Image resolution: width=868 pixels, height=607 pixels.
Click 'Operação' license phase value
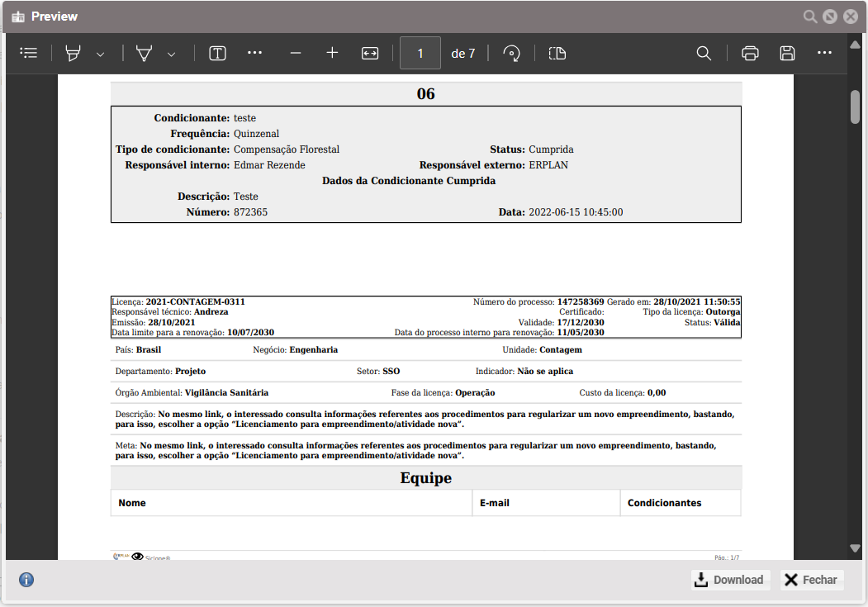tap(475, 392)
